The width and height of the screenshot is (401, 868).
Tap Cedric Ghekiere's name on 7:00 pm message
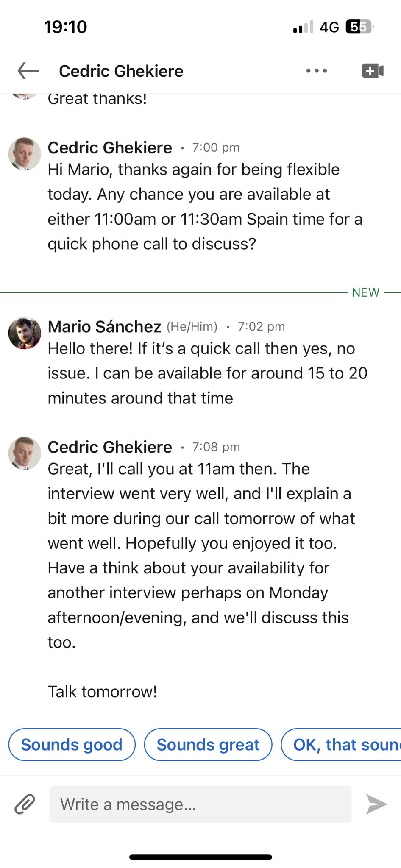(x=110, y=148)
